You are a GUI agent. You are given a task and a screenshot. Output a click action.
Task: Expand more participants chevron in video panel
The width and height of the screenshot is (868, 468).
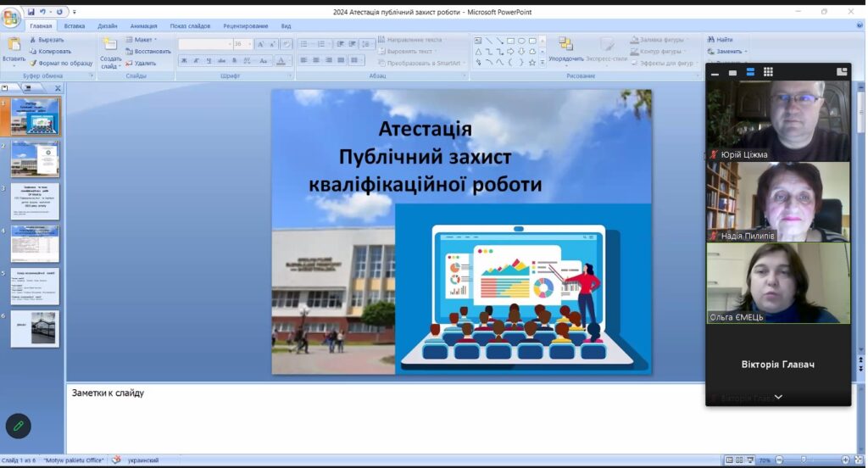pos(778,397)
